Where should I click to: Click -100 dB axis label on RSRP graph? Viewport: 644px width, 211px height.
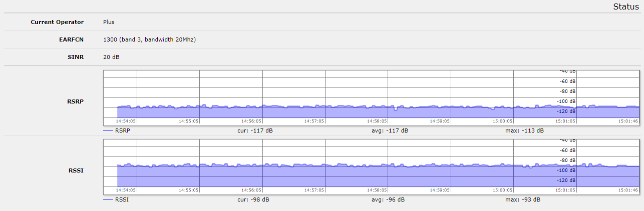566,101
